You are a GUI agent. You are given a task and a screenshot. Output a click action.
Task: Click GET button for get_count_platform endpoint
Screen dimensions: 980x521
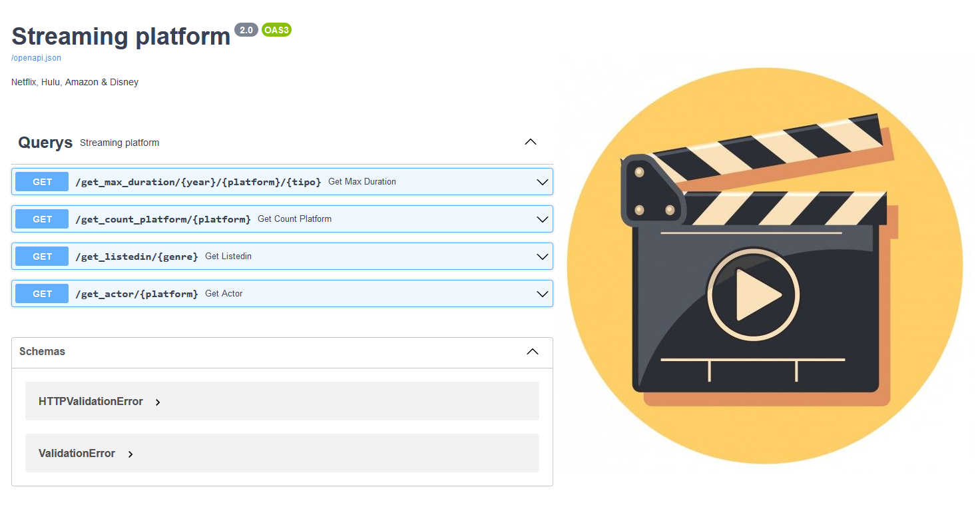click(x=42, y=219)
